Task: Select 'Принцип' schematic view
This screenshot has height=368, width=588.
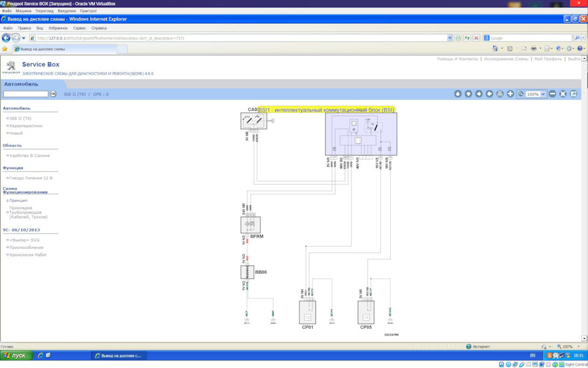Action: coord(18,201)
